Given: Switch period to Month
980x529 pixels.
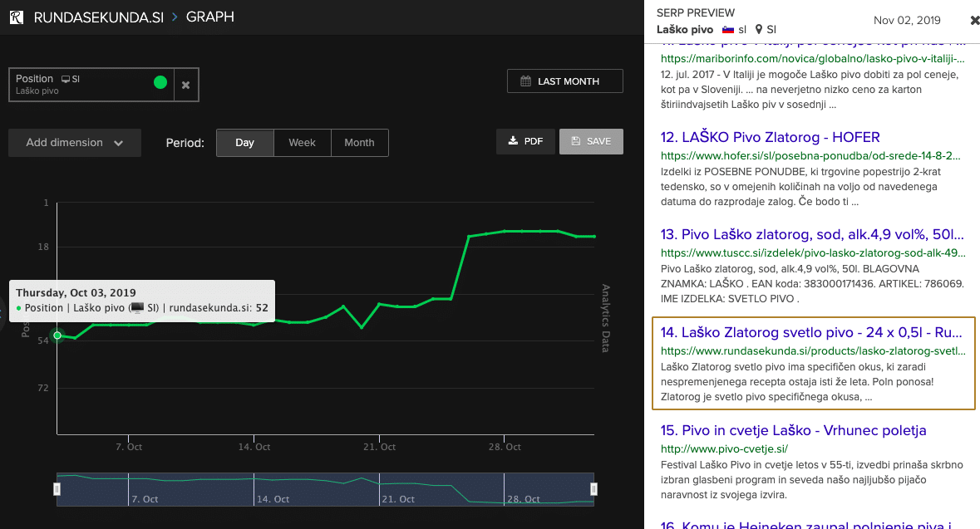Looking at the screenshot, I should click(x=359, y=143).
